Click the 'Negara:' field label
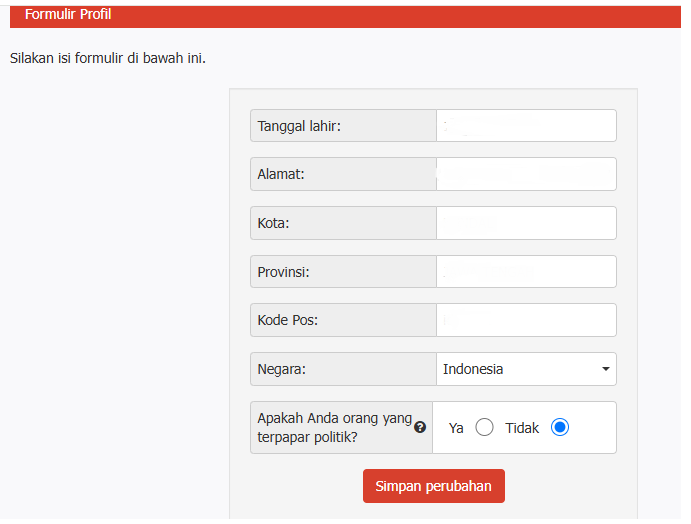This screenshot has width=691, height=524. pyautogui.click(x=282, y=369)
